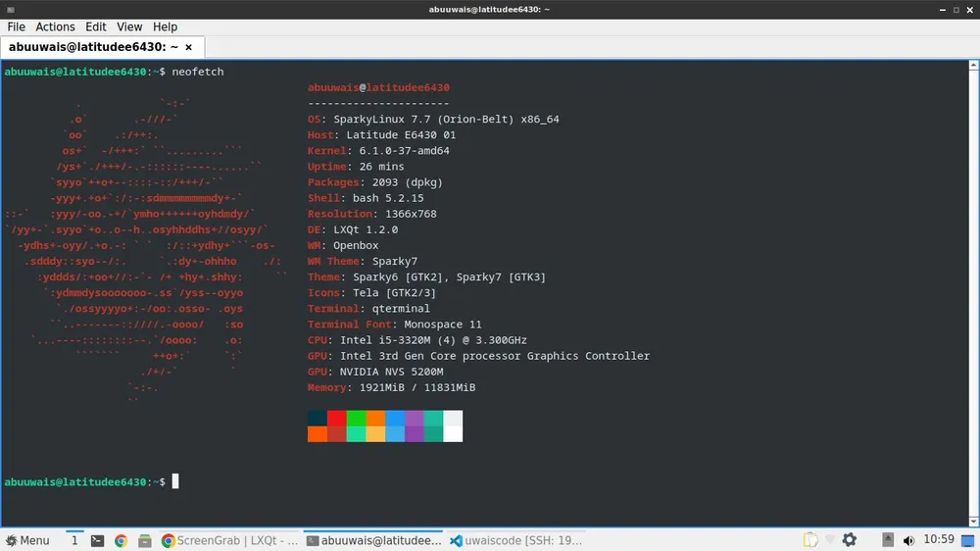Screen dimensions: 980x551
Task: Launch Chrome from the panel quick-launch icon
Action: [122, 541]
